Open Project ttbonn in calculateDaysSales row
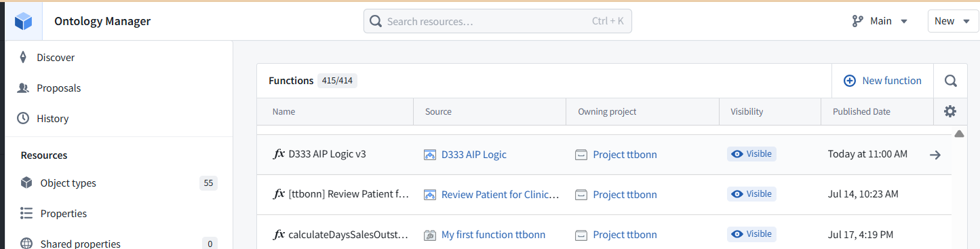This screenshot has height=249, width=980. pos(625,235)
